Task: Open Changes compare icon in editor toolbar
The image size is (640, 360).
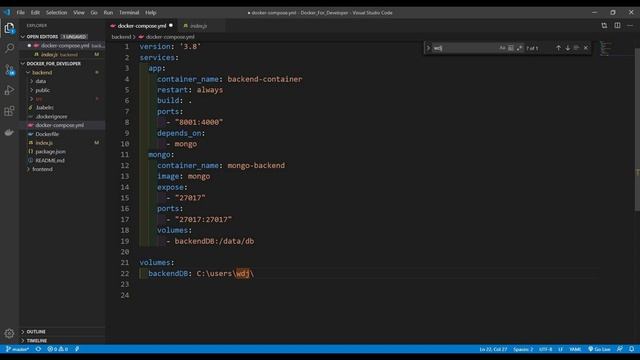Action: click(604, 25)
